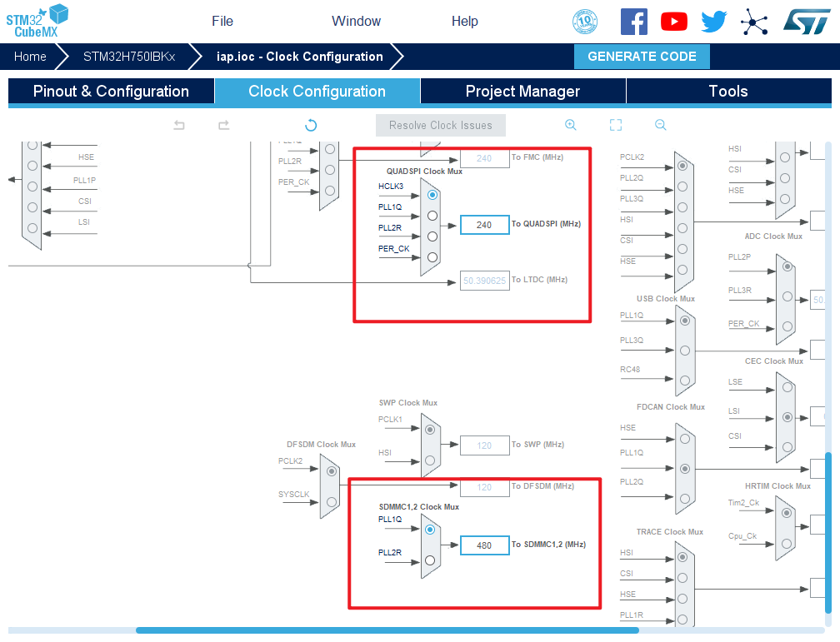Click the undo arrow icon
840x642 pixels.
[x=179, y=125]
